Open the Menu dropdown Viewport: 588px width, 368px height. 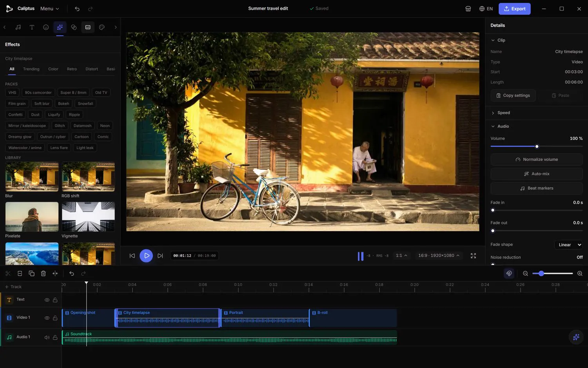[50, 9]
